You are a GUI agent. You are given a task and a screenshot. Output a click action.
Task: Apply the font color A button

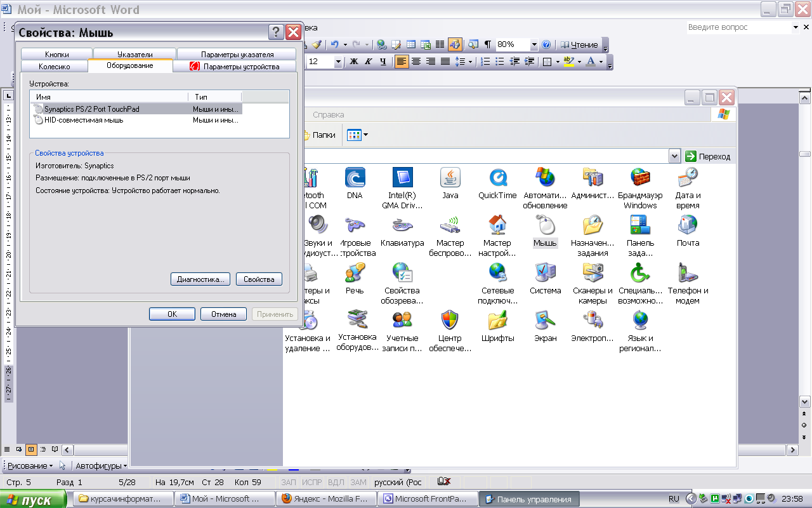tap(591, 62)
